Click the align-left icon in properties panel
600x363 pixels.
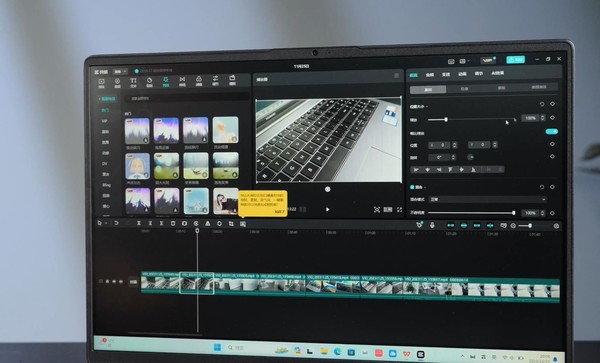[417, 169]
